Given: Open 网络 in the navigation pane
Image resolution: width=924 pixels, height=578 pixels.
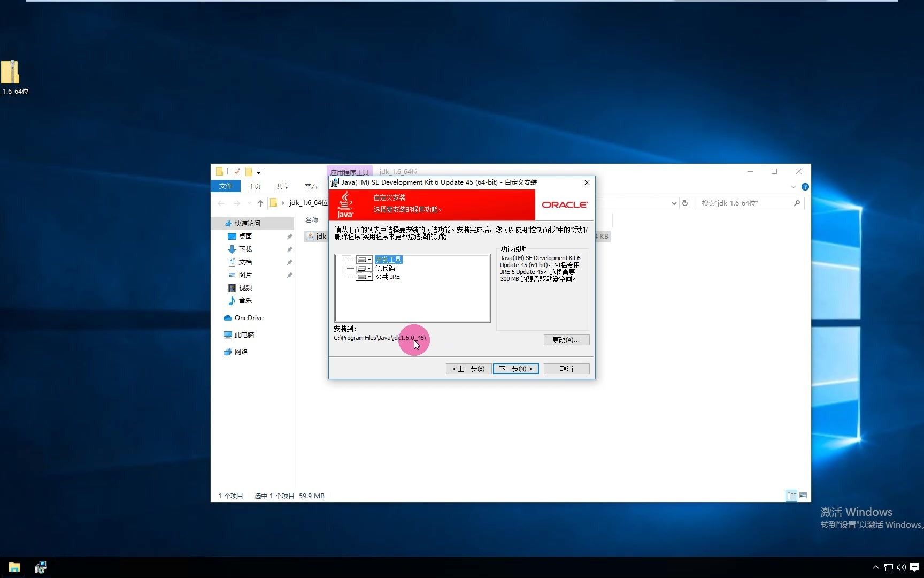Looking at the screenshot, I should pyautogui.click(x=241, y=352).
